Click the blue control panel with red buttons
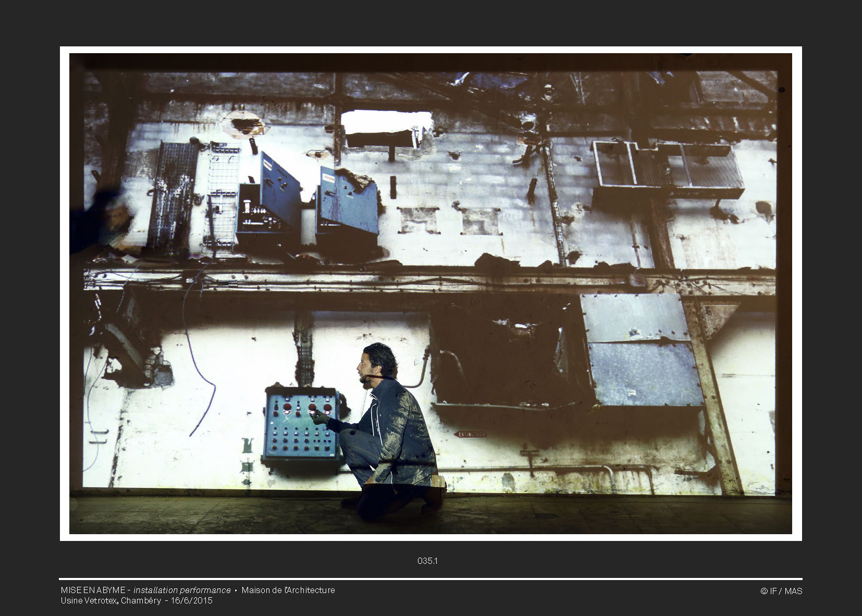Screen dimensions: 862x616 coord(301,425)
